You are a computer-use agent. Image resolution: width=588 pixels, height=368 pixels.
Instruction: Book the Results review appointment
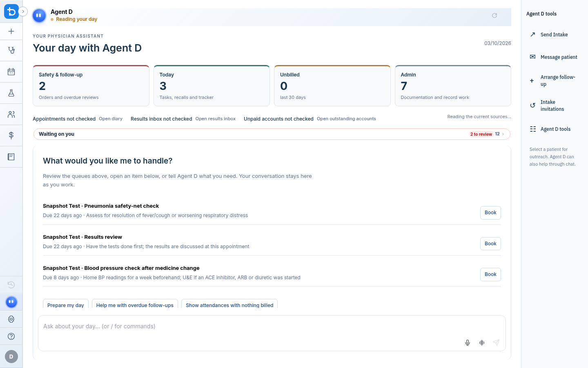(490, 244)
